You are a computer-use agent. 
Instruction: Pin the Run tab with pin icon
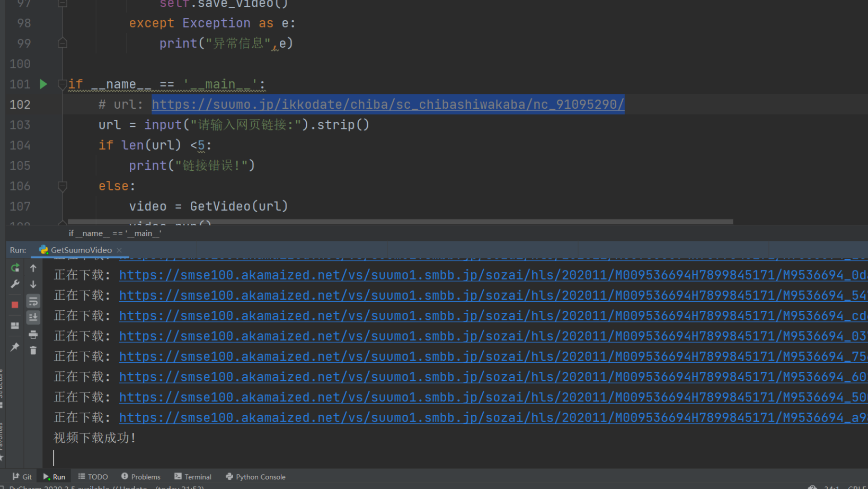[x=15, y=347]
